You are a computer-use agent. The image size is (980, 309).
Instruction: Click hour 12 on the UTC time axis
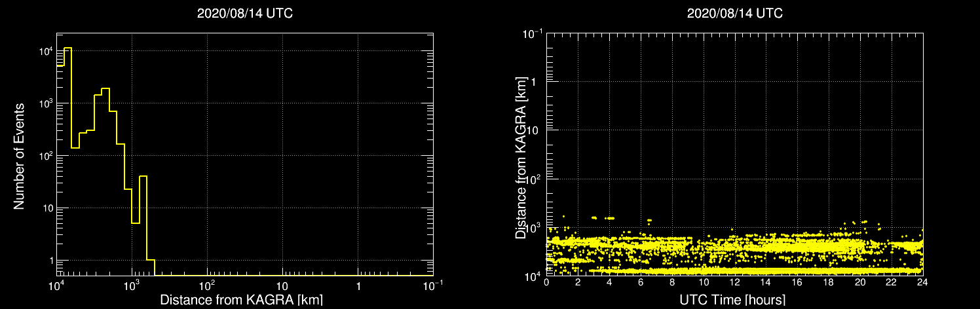click(735, 283)
